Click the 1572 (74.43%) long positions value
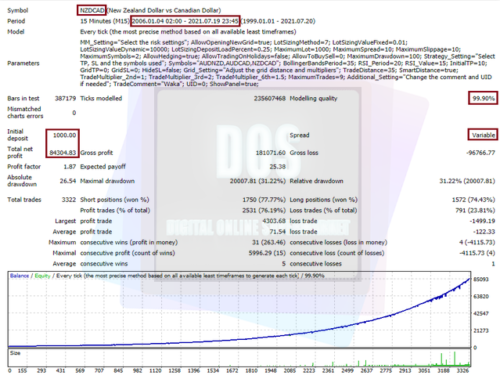The width and height of the screenshot is (500, 379). pyautogui.click(x=473, y=200)
